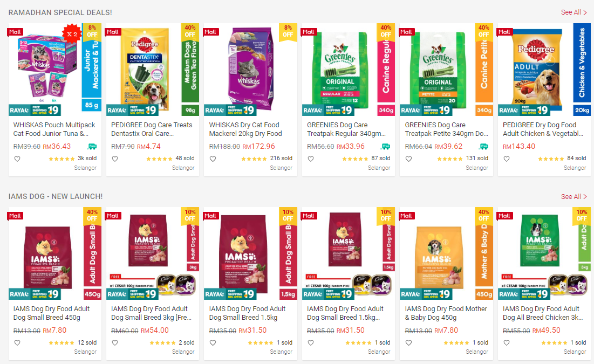The image size is (594, 364).
Task: Heart the IAMS Adult Small Breed 450g
Action: click(x=17, y=343)
